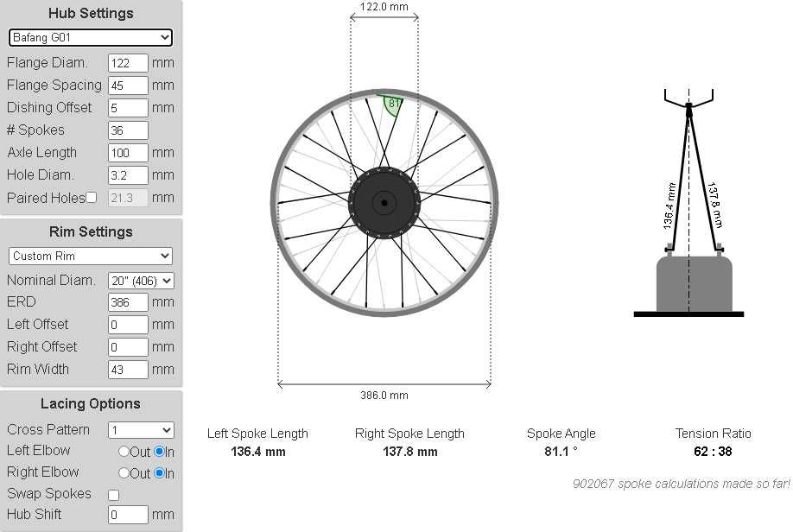Click the Rim Settings heading
This screenshot has width=793, height=532.
(91, 231)
